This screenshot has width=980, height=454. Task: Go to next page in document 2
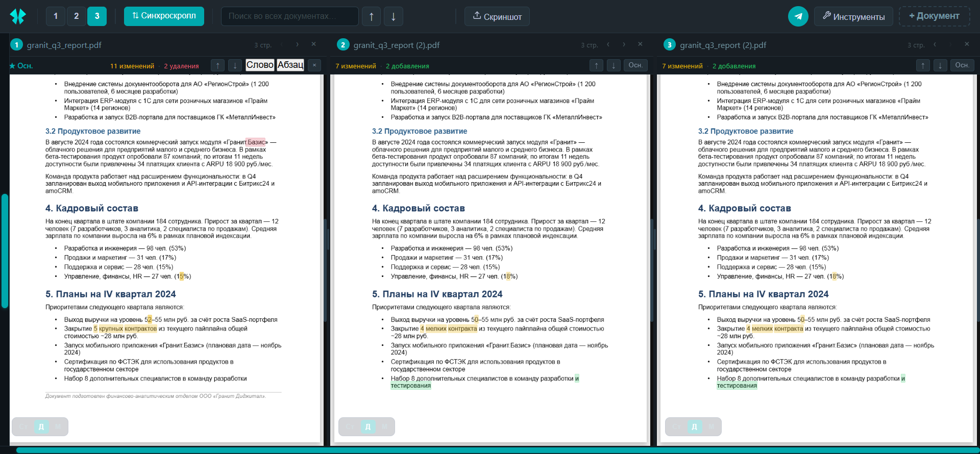[624, 45]
